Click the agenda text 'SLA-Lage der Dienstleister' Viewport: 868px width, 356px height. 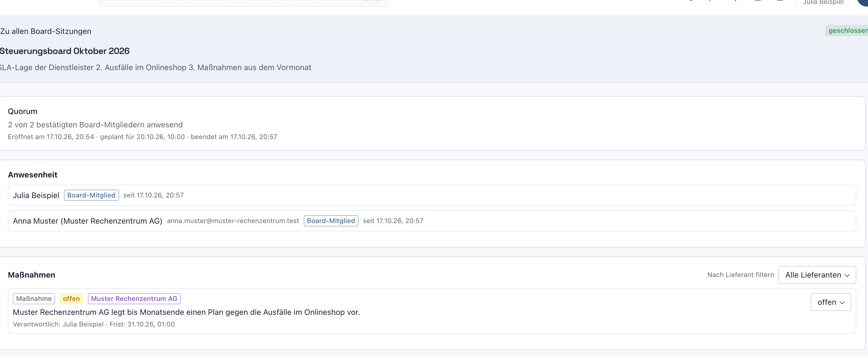click(47, 67)
